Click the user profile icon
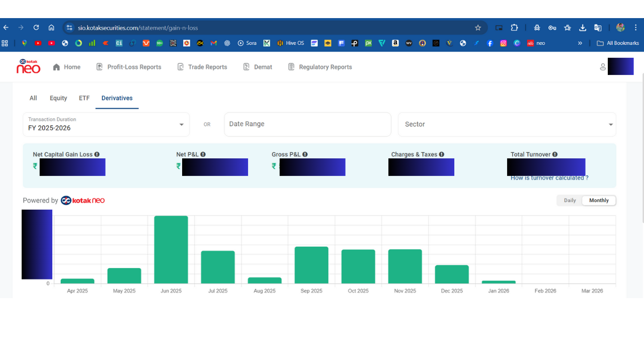Viewport: 644px width, 362px height. point(603,67)
